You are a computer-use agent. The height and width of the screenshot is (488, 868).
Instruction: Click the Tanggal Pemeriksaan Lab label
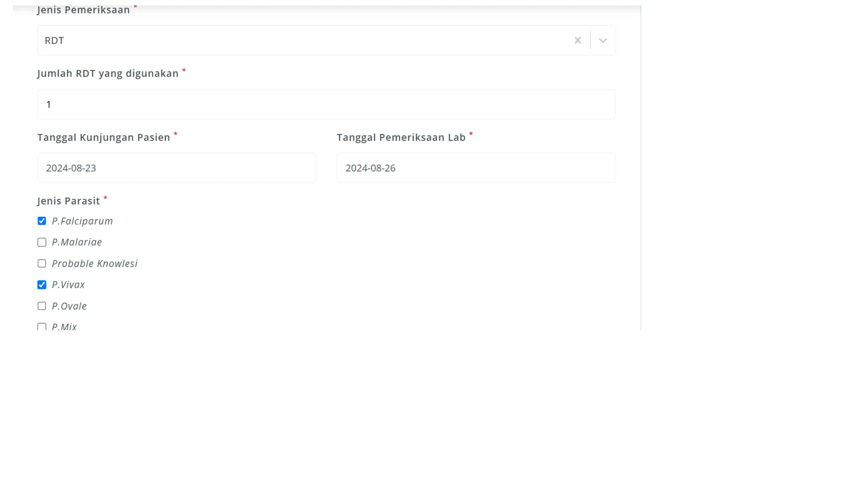401,138
